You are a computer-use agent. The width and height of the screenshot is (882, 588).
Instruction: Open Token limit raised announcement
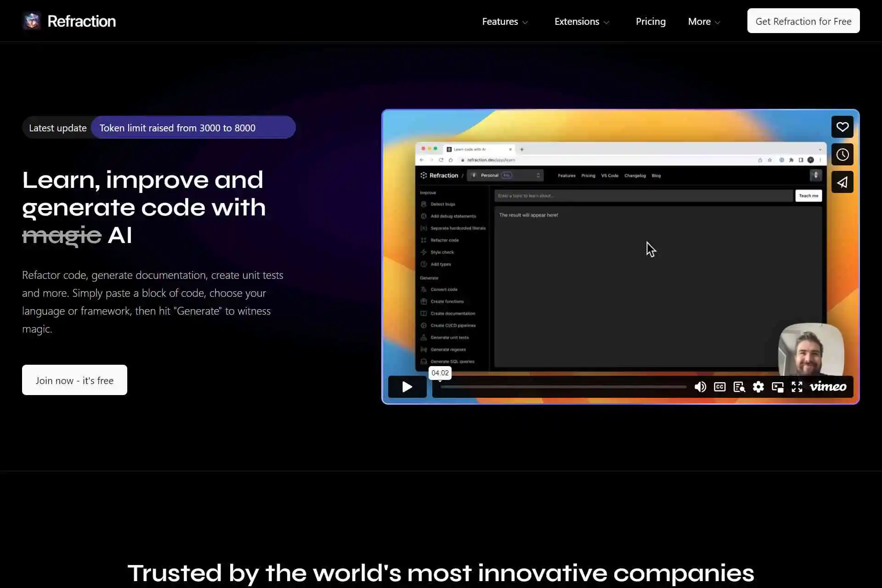click(x=193, y=127)
